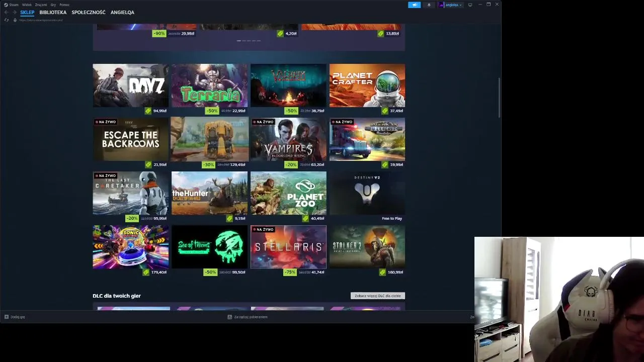Screen dimensions: 644x362
Task: Click the tag icon beside the 4,20zł price
Action: (280, 33)
